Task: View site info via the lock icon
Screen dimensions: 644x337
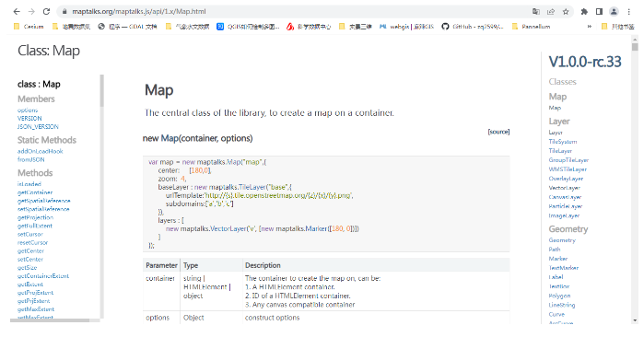Action: click(64, 11)
